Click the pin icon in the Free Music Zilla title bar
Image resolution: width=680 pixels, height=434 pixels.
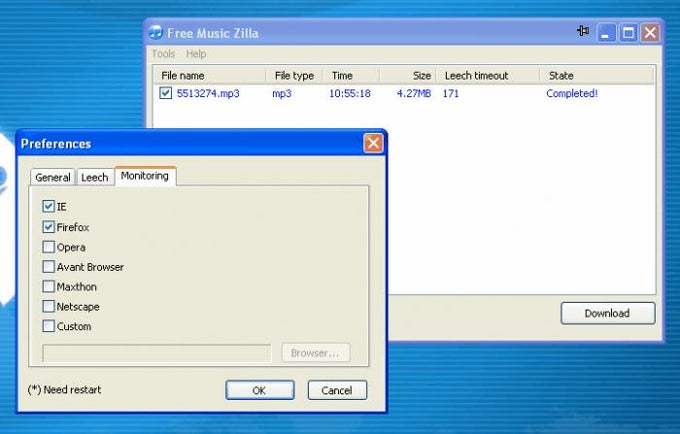(x=583, y=31)
